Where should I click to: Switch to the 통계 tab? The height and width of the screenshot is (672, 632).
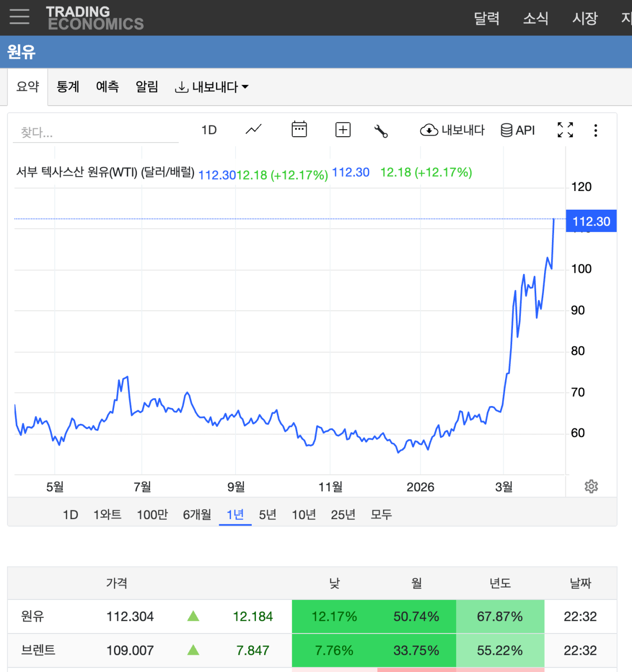(68, 87)
